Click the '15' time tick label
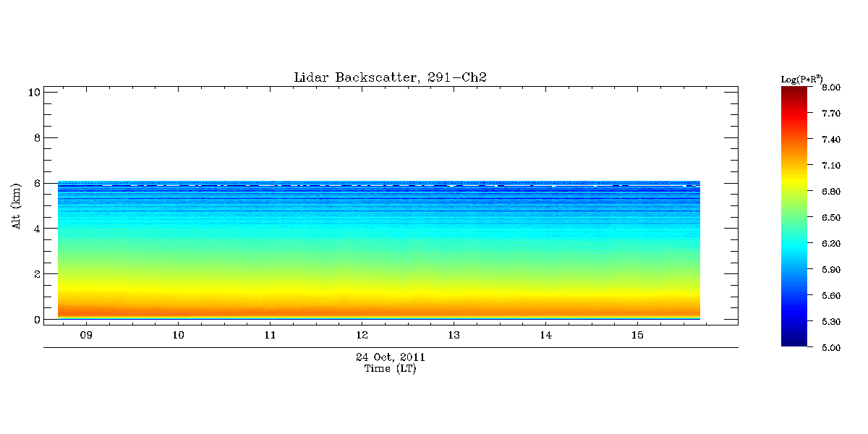 (637, 335)
